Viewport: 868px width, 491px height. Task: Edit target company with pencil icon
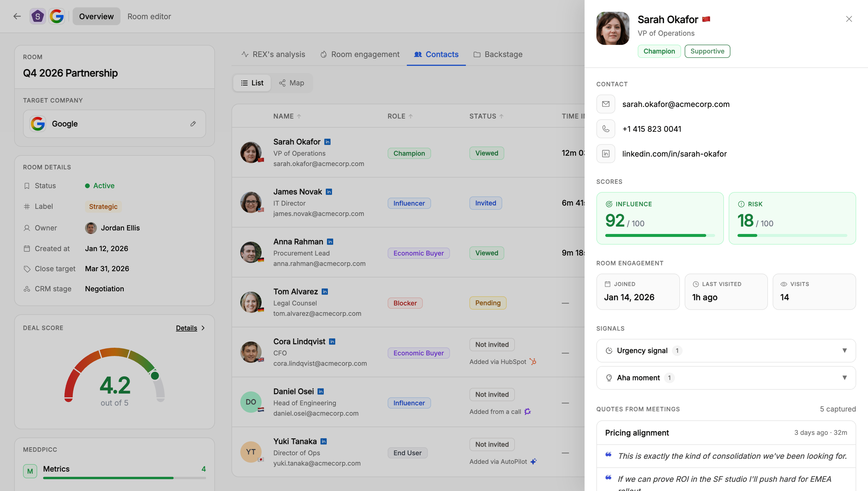coord(193,124)
